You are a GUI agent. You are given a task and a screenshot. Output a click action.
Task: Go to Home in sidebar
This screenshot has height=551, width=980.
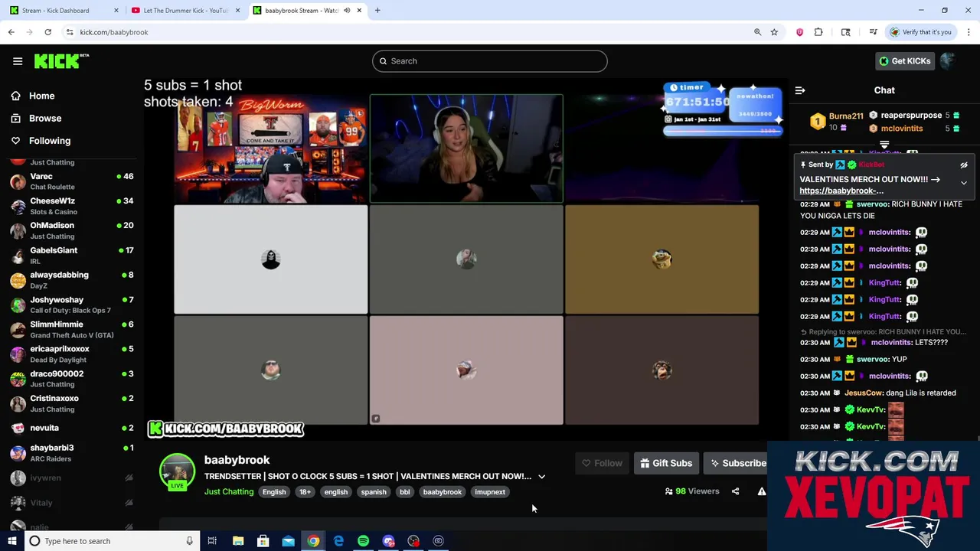click(42, 96)
